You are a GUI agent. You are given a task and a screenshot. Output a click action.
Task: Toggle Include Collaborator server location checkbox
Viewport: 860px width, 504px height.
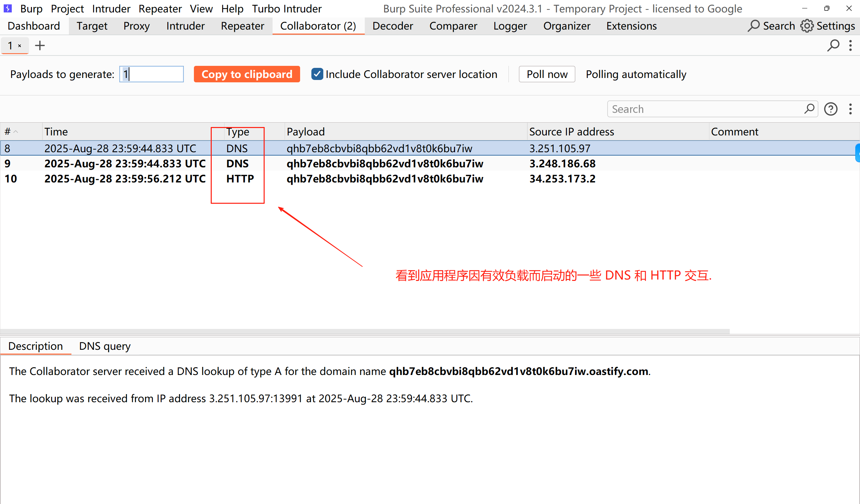tap(317, 74)
